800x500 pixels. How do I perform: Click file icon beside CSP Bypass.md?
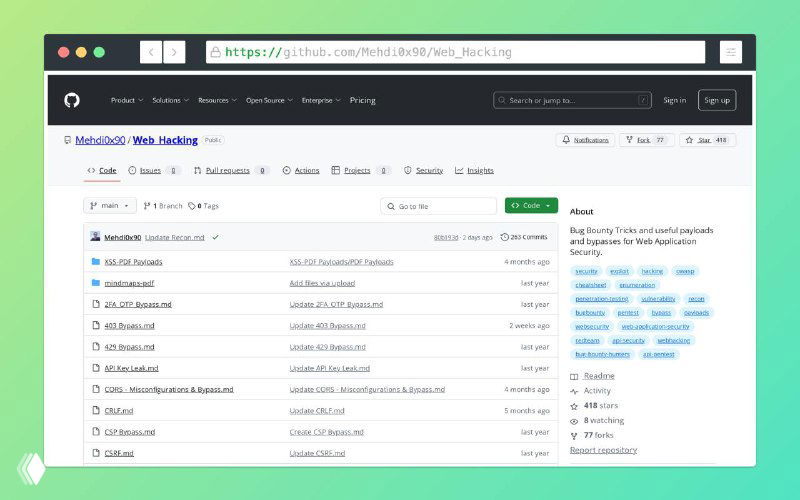point(95,432)
